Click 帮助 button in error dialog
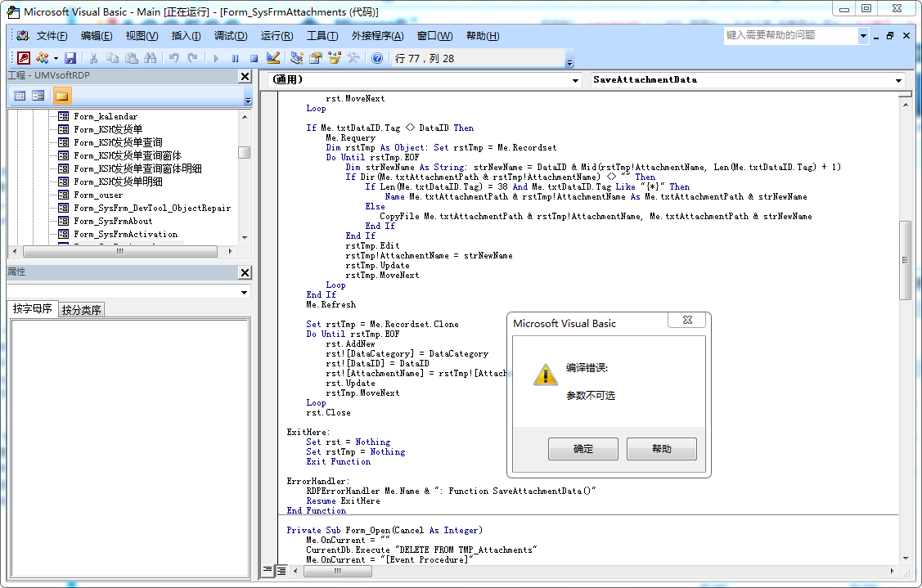The image size is (922, 588). pyautogui.click(x=661, y=449)
